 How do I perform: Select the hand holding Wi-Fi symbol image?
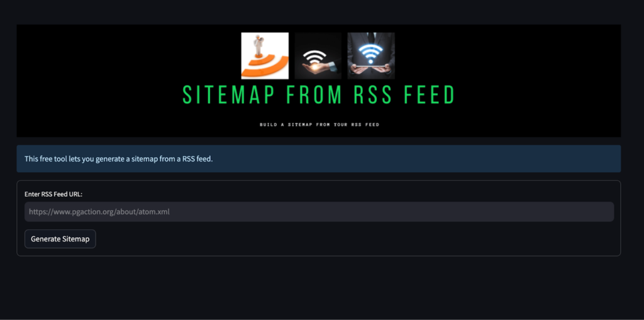coord(318,55)
